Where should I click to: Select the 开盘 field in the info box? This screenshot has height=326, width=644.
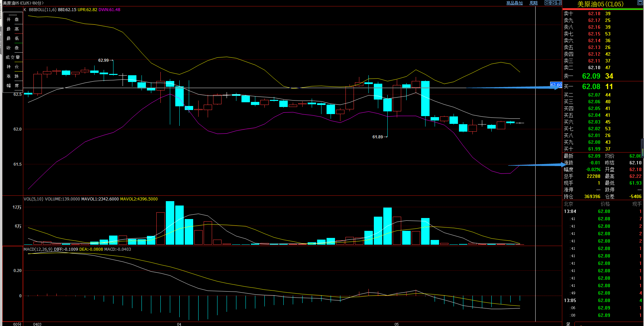pos(13,20)
